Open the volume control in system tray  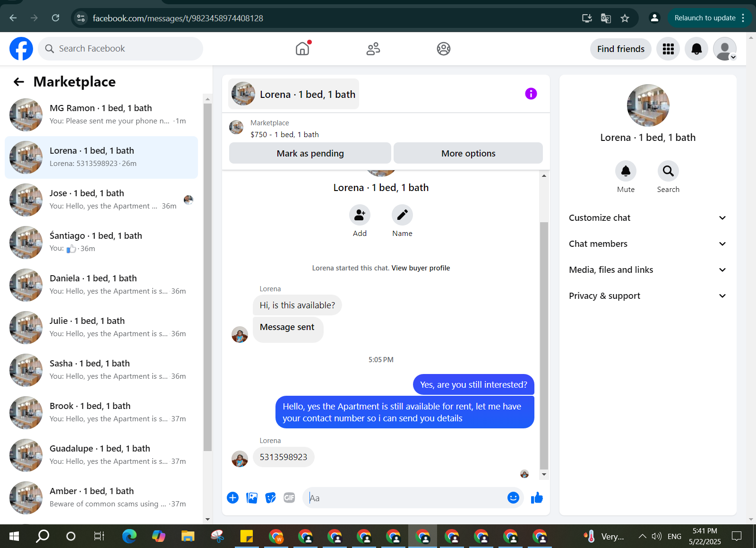656,536
